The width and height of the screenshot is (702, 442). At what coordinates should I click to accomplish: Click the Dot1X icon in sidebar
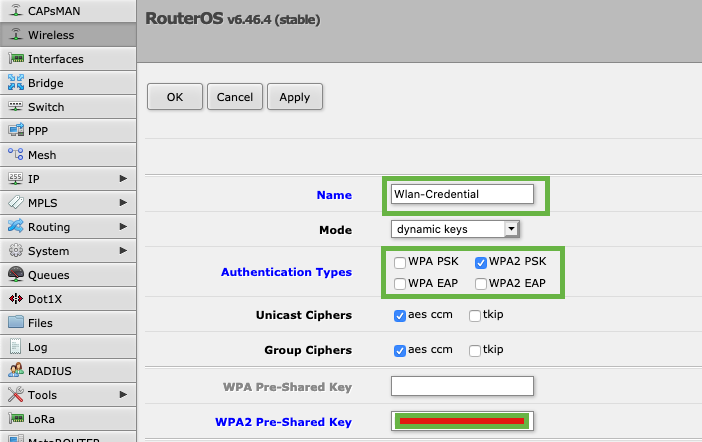point(16,299)
